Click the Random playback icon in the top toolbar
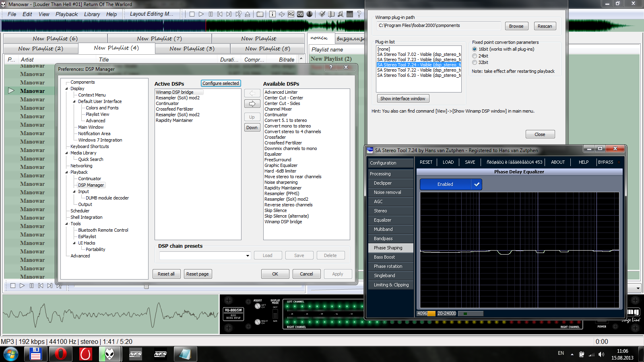 pos(238,14)
